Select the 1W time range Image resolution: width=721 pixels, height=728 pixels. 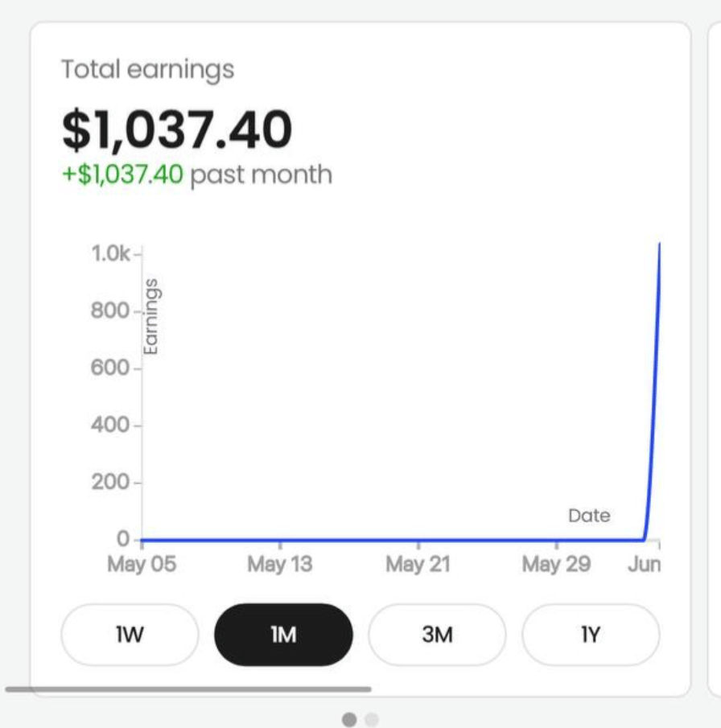130,635
